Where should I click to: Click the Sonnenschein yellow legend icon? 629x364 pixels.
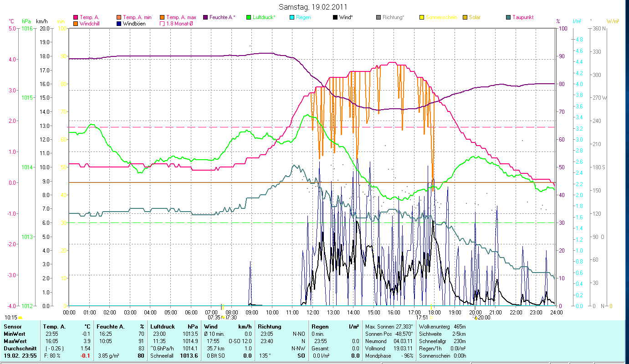[422, 17]
